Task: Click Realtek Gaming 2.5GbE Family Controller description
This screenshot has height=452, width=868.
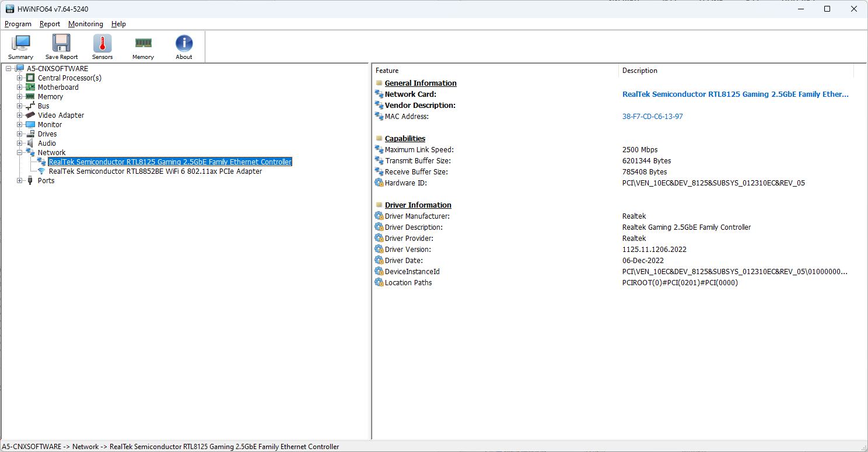Action: pyautogui.click(x=687, y=227)
